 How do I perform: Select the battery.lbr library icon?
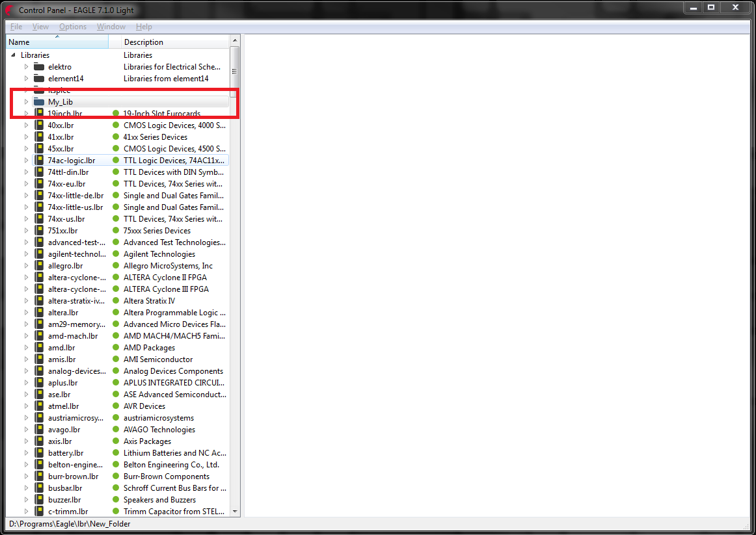click(39, 452)
